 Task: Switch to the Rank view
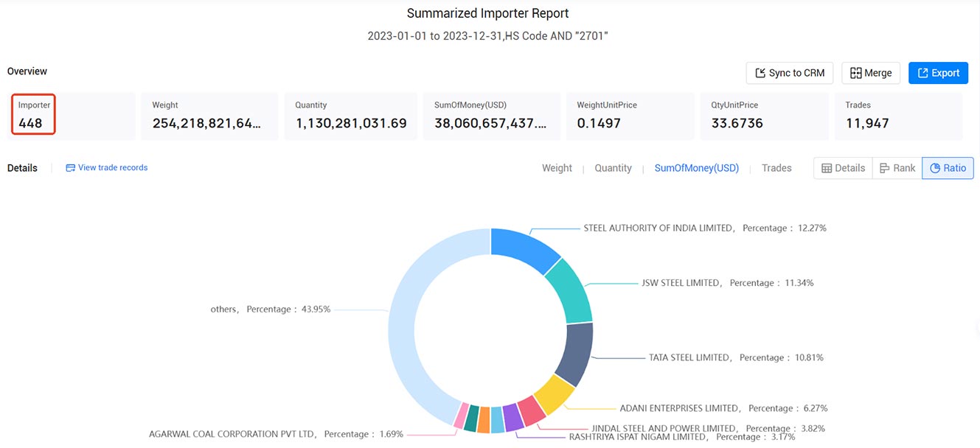point(897,168)
